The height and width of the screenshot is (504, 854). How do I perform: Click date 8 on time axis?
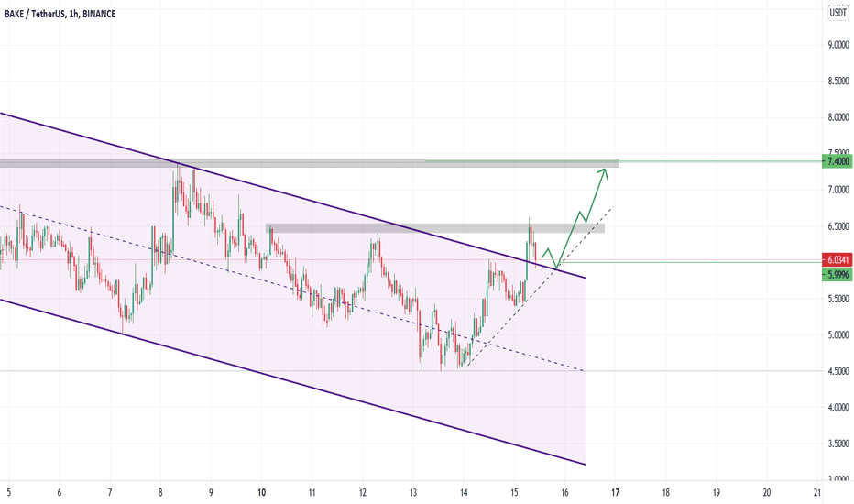tap(160, 493)
